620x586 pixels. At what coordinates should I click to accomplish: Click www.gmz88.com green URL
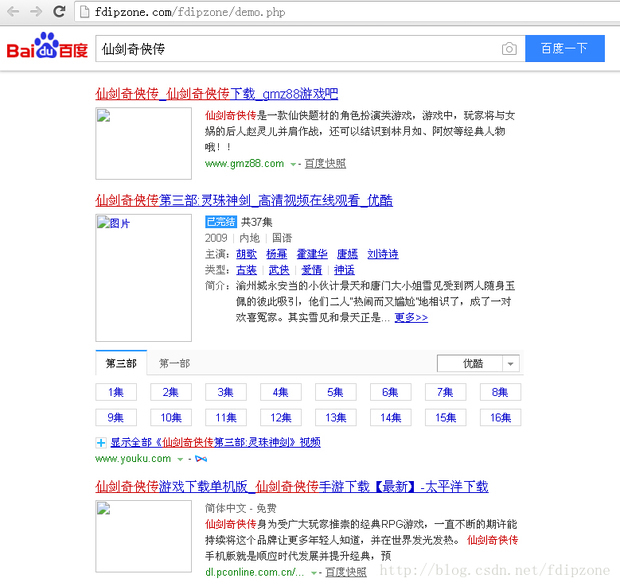[244, 163]
